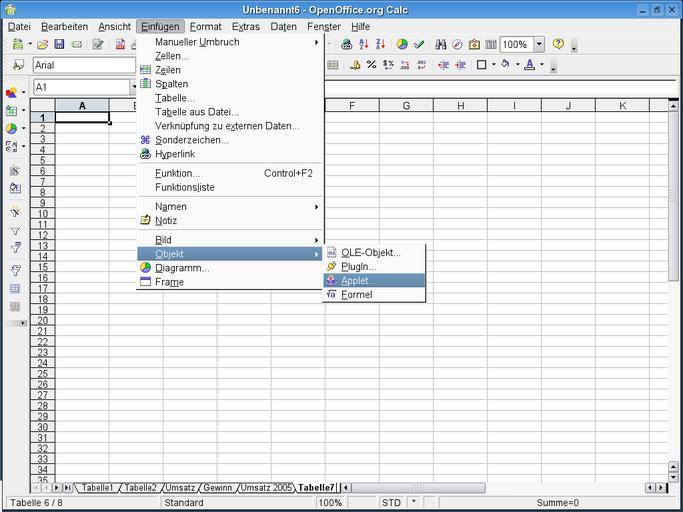
Task: Open Find & Replace binoculars icon
Action: [x=440, y=45]
